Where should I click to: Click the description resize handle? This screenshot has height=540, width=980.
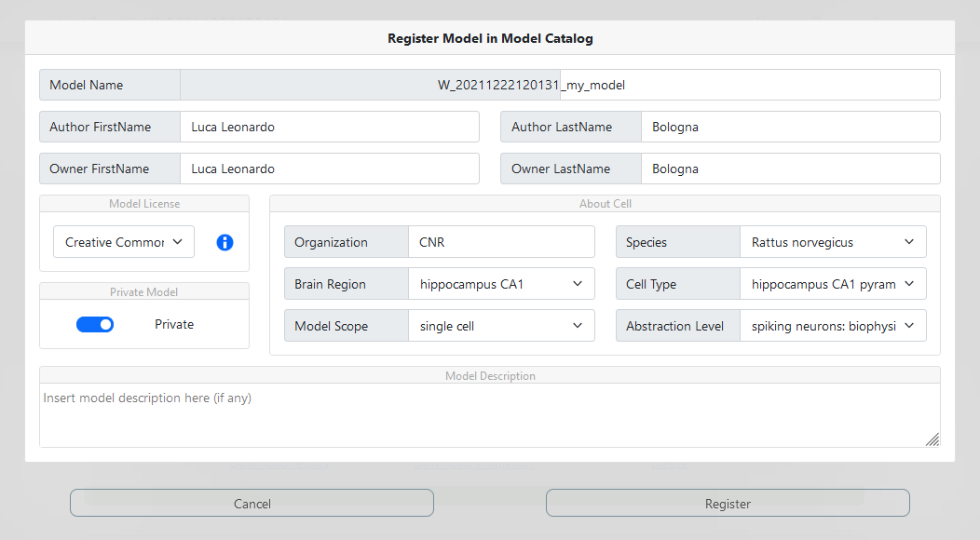pos(932,439)
